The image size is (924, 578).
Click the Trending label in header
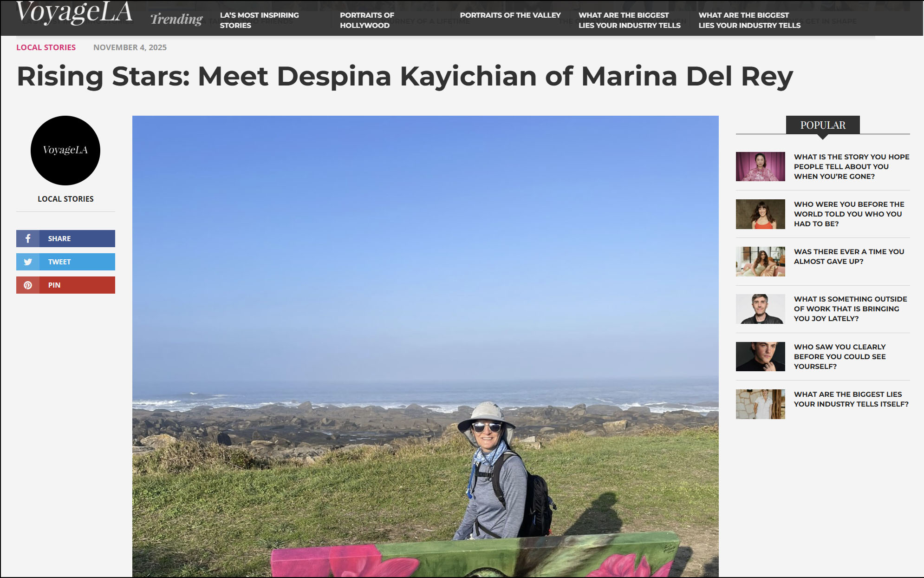[176, 19]
